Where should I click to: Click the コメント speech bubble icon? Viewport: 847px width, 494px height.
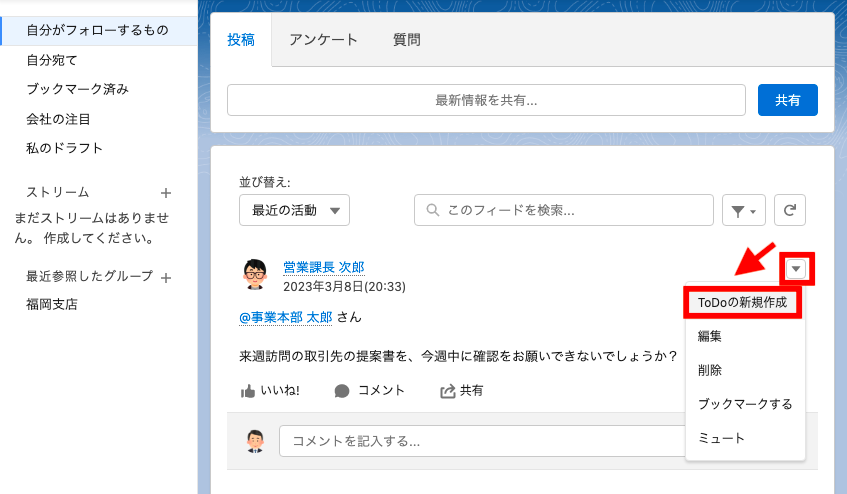tap(342, 391)
